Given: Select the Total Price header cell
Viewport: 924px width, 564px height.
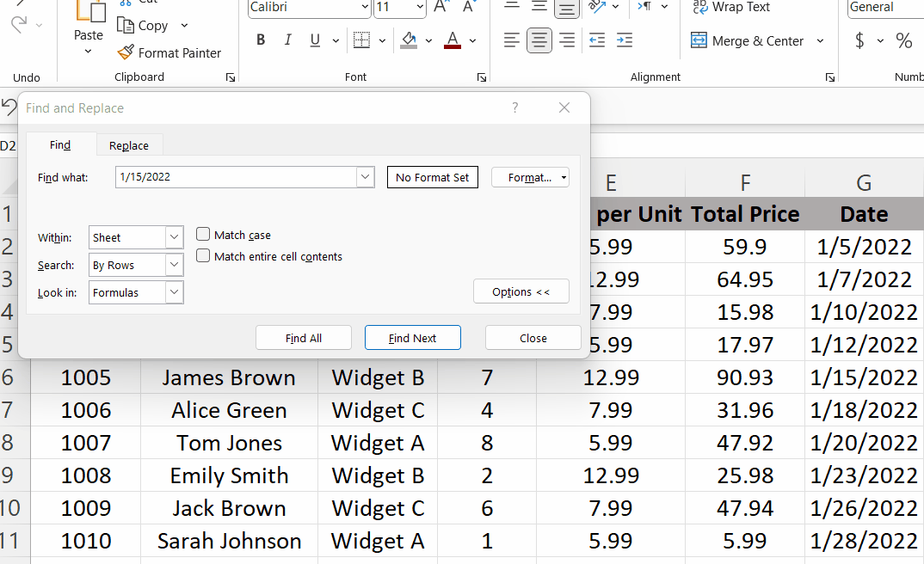Looking at the screenshot, I should point(745,214).
